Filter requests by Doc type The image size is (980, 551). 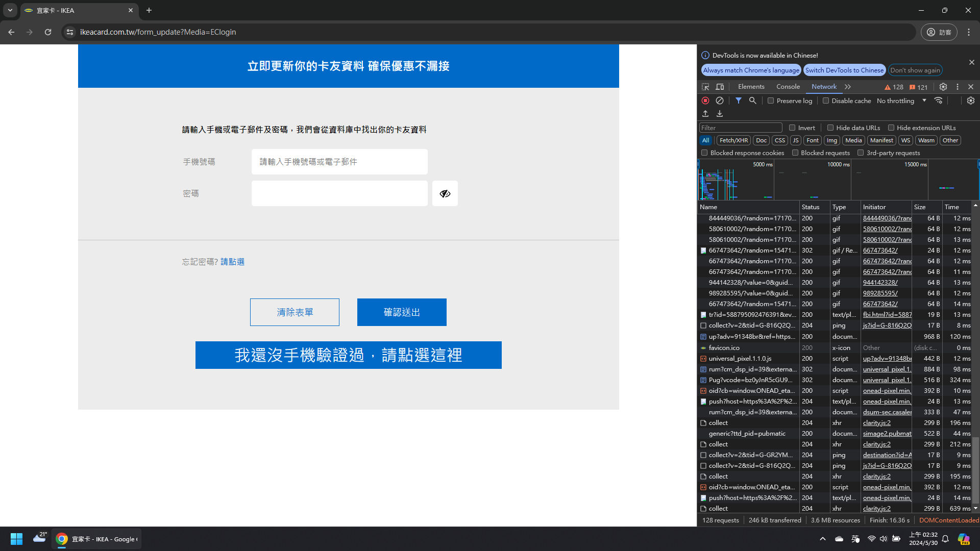pos(761,140)
